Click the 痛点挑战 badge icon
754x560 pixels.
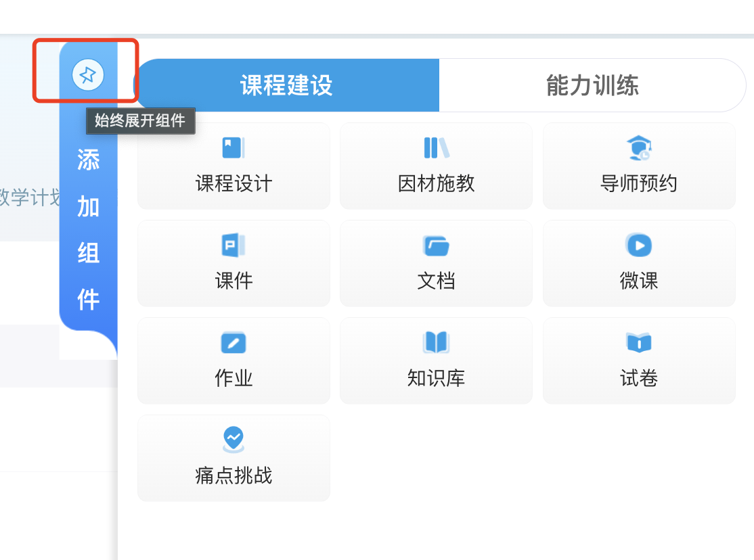click(233, 440)
